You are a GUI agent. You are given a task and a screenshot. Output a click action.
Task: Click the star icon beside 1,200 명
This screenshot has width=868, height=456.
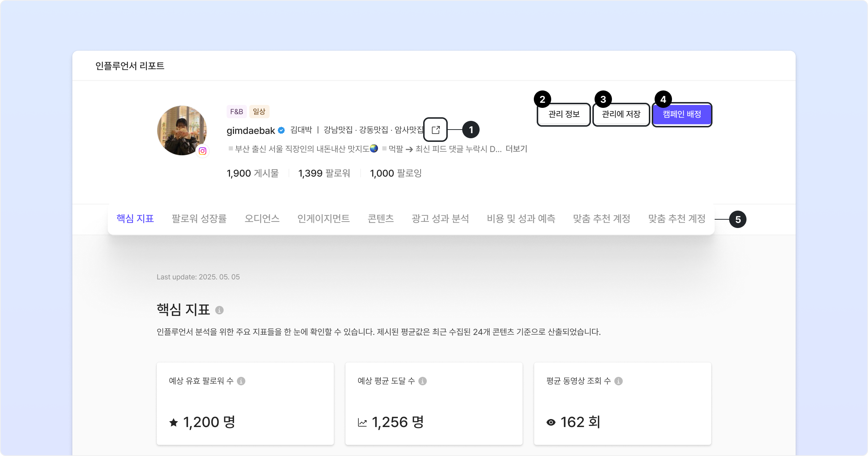pyautogui.click(x=174, y=422)
